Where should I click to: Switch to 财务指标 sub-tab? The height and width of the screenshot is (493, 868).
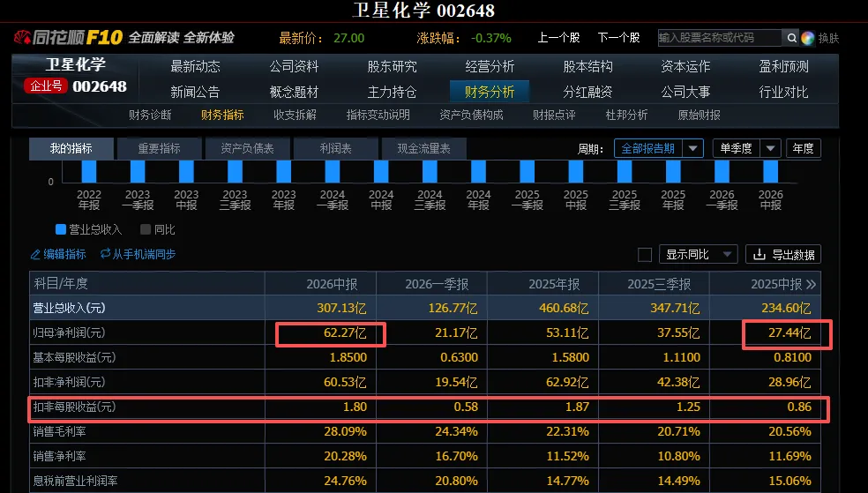tap(222, 115)
